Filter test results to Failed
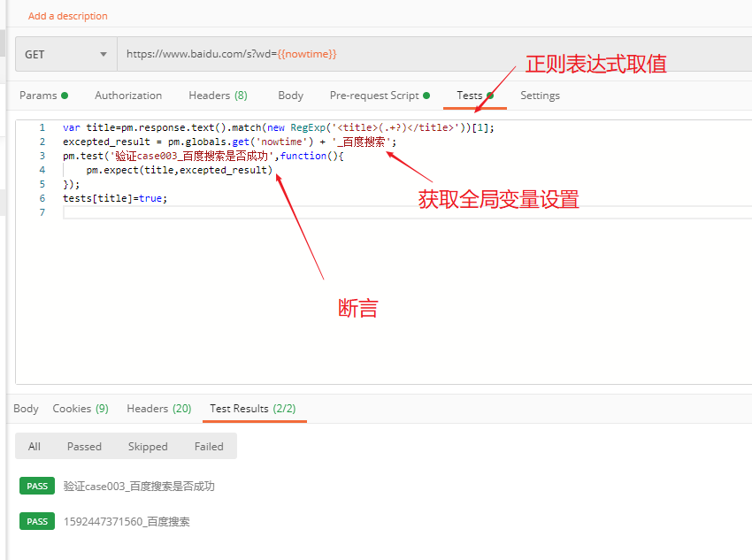Screen dimensions: 752x560 pyautogui.click(x=209, y=447)
